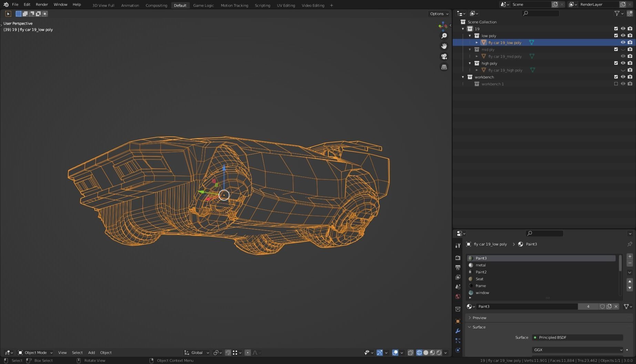Click the zoom magnifier viewport icon
The height and width of the screenshot is (364, 636).
pos(444,36)
